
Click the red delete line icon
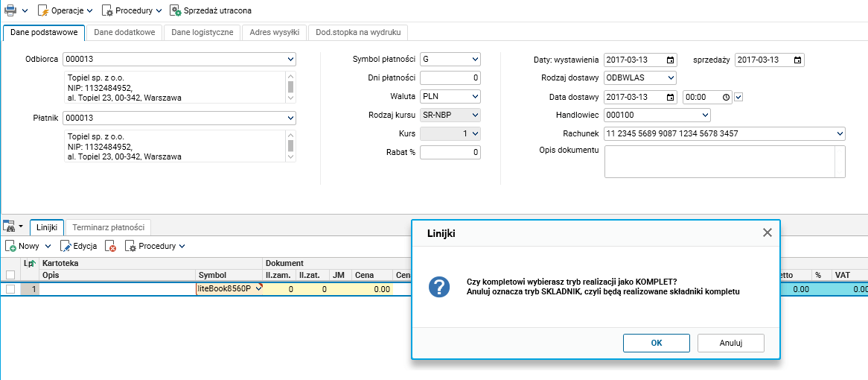111,246
